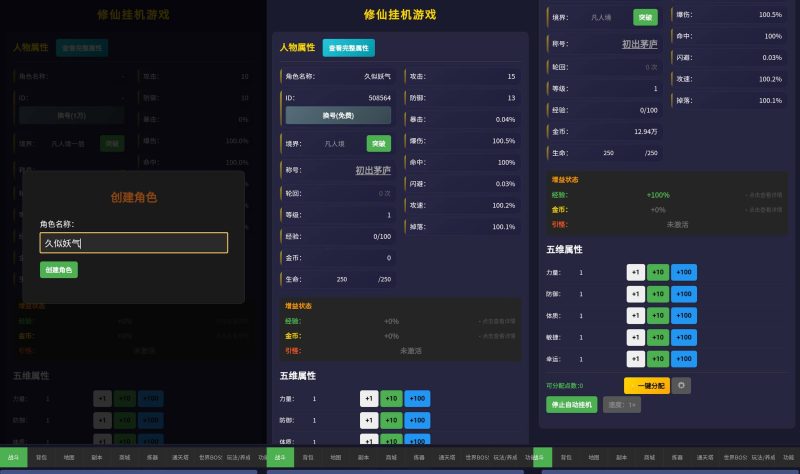Add +100 to 敏捷 in right panel
Viewport: 800px width, 474px height.
pyautogui.click(x=684, y=337)
